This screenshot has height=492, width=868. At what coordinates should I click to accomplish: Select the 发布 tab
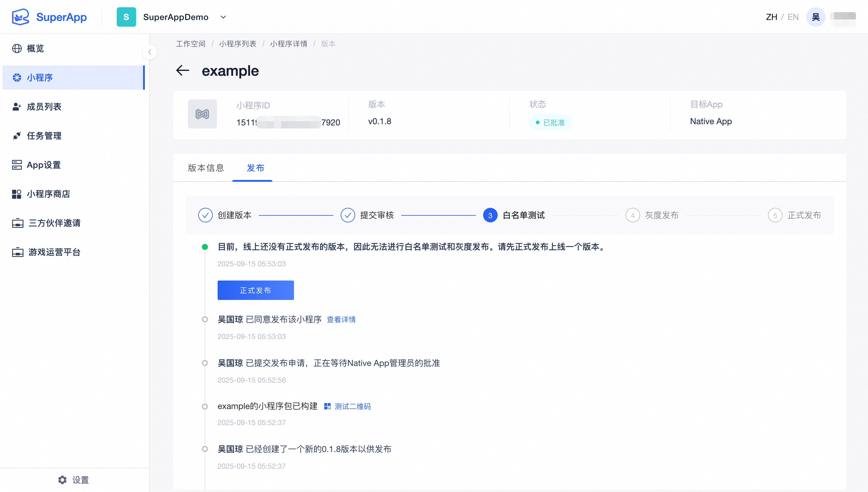click(255, 168)
